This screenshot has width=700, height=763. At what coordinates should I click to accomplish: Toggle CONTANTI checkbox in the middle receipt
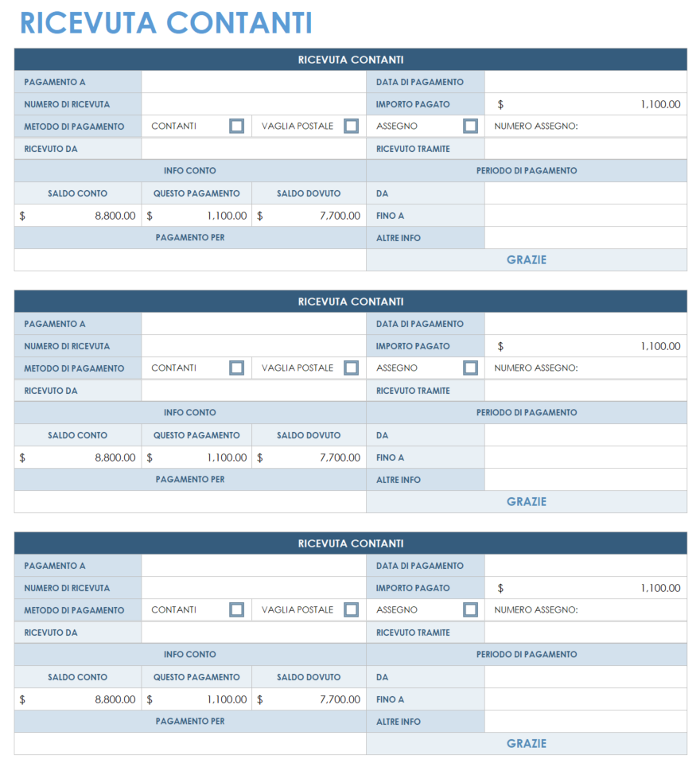(x=236, y=368)
